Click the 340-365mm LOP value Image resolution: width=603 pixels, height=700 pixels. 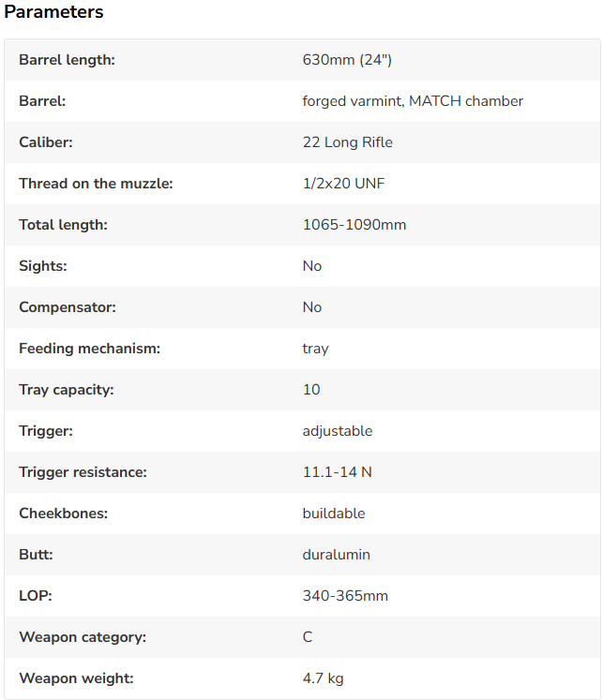click(x=345, y=596)
